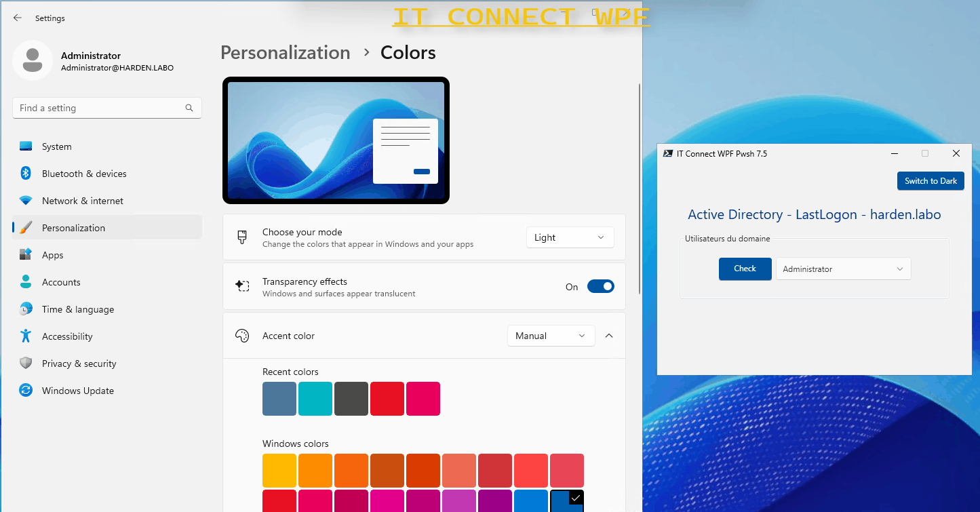
Task: Click the Check button in IT Connect WPF
Action: pyautogui.click(x=745, y=269)
